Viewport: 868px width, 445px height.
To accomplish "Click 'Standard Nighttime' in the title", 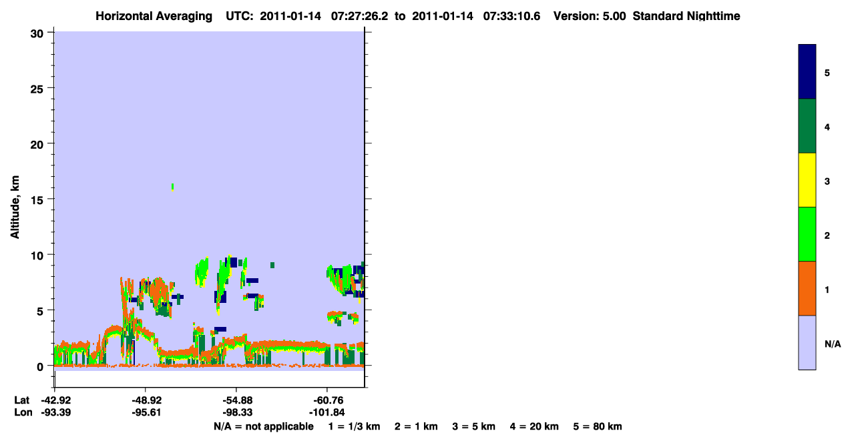I will point(686,16).
